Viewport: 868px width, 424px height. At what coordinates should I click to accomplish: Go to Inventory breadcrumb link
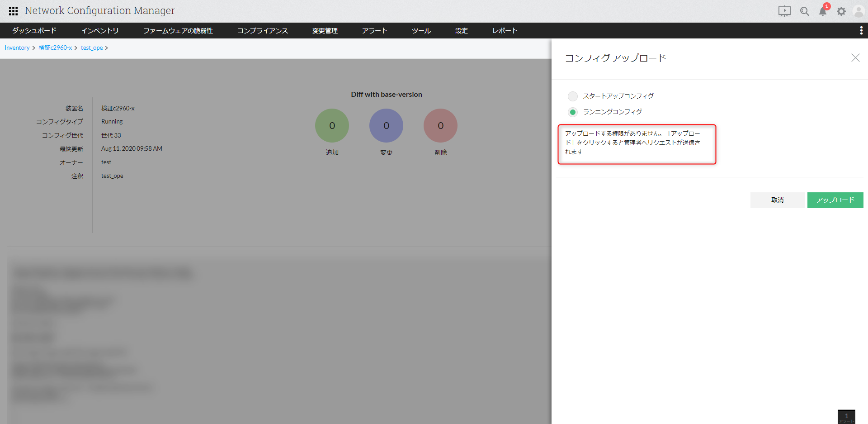point(17,48)
